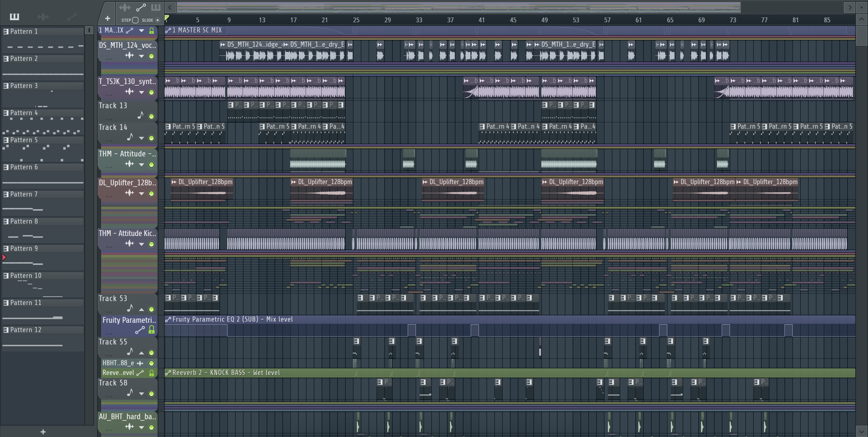The width and height of the screenshot is (868, 437).
Task: Open T_TSJK_130_synt track dropdown arrow
Action: 142,92
